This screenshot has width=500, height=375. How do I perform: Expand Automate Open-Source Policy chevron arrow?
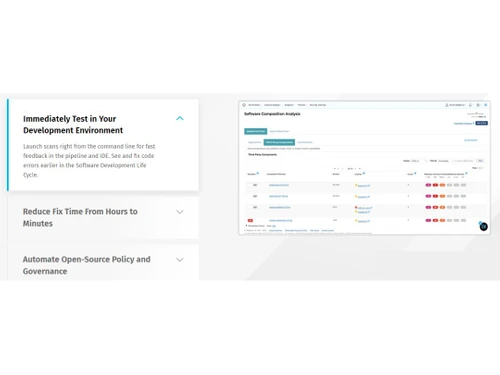(x=180, y=260)
